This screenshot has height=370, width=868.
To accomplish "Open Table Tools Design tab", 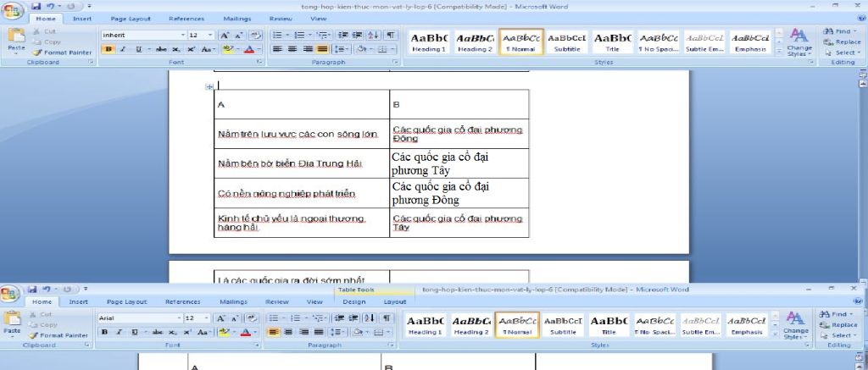I will [x=353, y=302].
